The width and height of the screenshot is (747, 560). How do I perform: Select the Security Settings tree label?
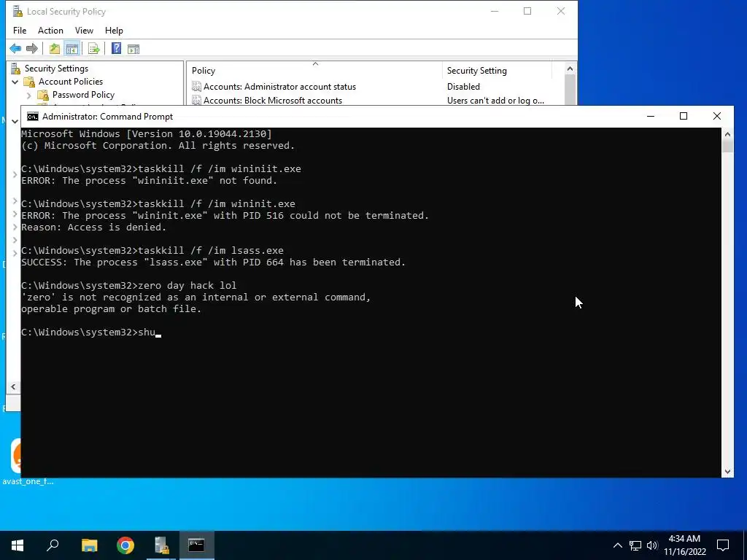[x=56, y=69]
